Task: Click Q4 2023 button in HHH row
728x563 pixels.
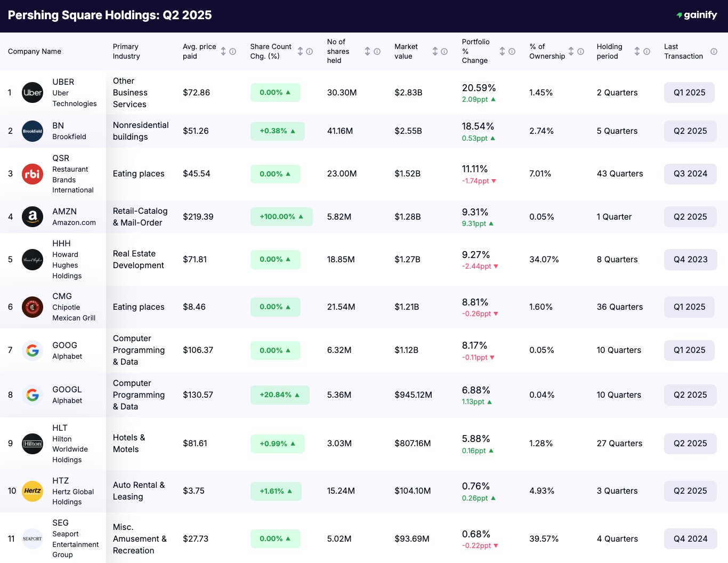Action: pos(690,260)
